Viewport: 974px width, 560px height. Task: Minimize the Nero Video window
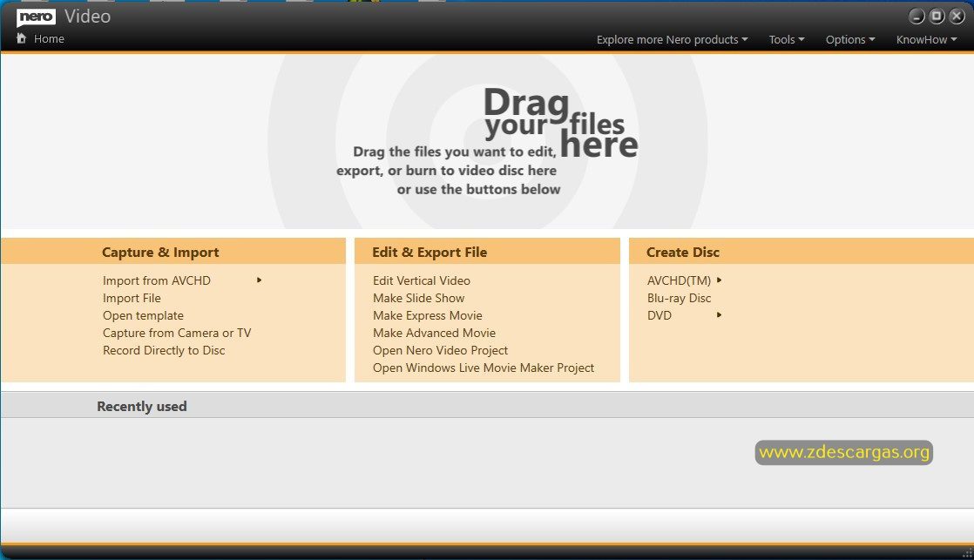pyautogui.click(x=917, y=17)
